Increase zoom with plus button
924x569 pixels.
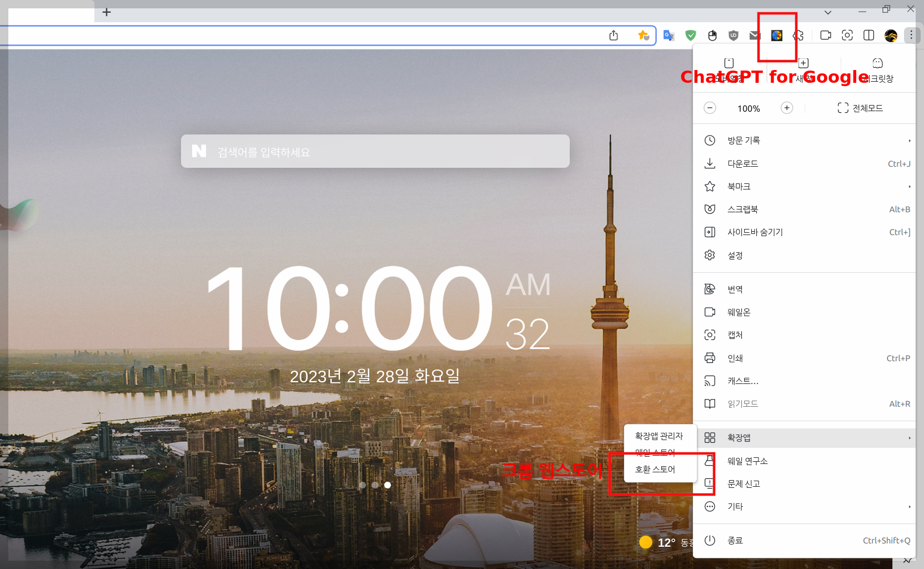[787, 108]
